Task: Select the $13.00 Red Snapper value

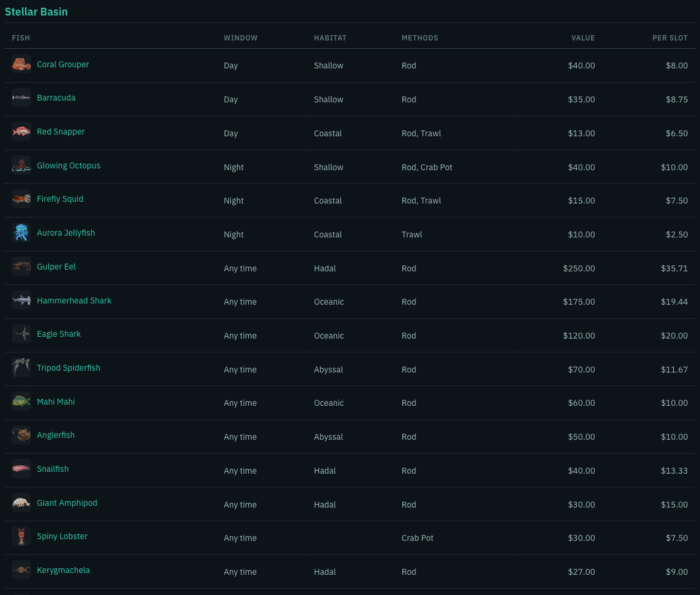Action: (x=581, y=133)
